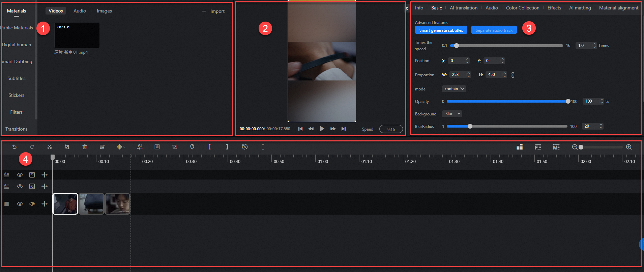Split the clip with the scissors tool
Viewport: 644px width, 272px height.
(50, 147)
